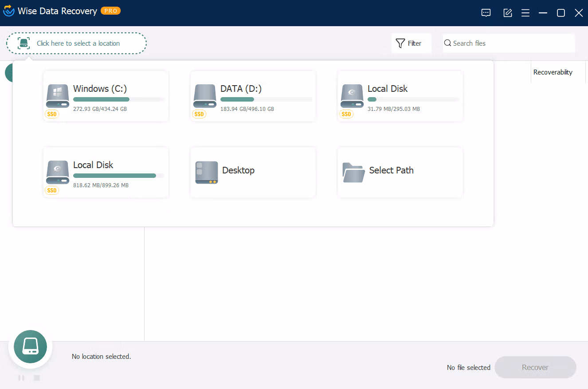This screenshot has width=588, height=389.
Task: Click the Select Path folder icon
Action: click(x=353, y=173)
